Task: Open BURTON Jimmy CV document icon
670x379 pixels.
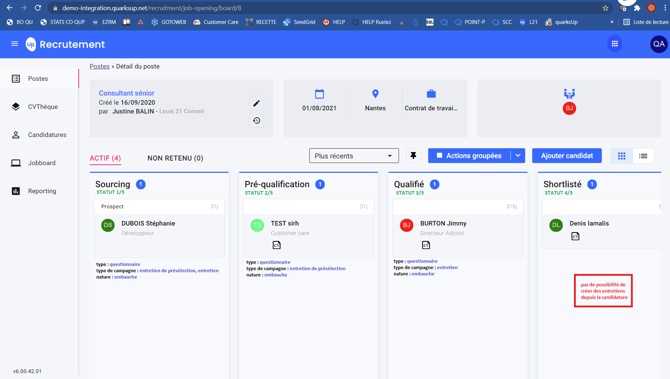Action: [426, 245]
